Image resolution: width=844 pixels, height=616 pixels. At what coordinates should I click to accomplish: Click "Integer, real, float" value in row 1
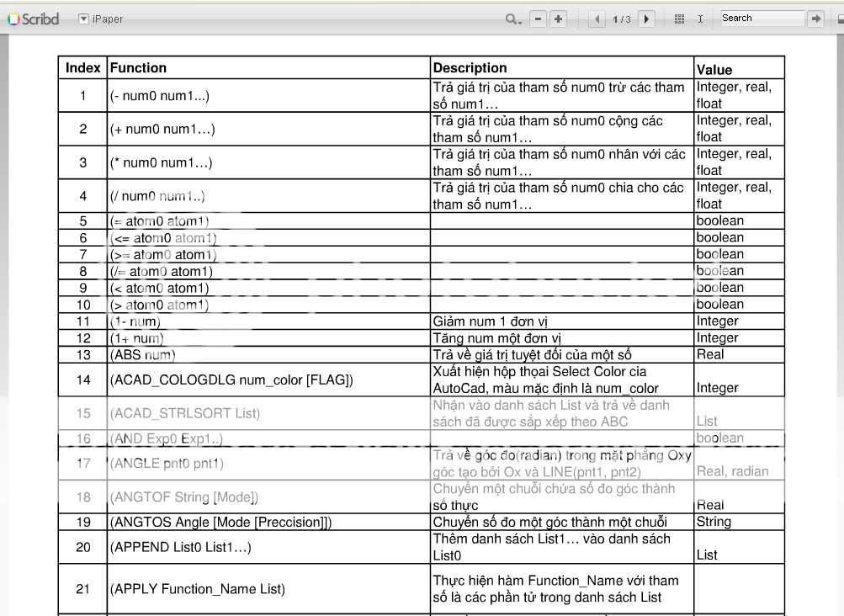coord(734,95)
